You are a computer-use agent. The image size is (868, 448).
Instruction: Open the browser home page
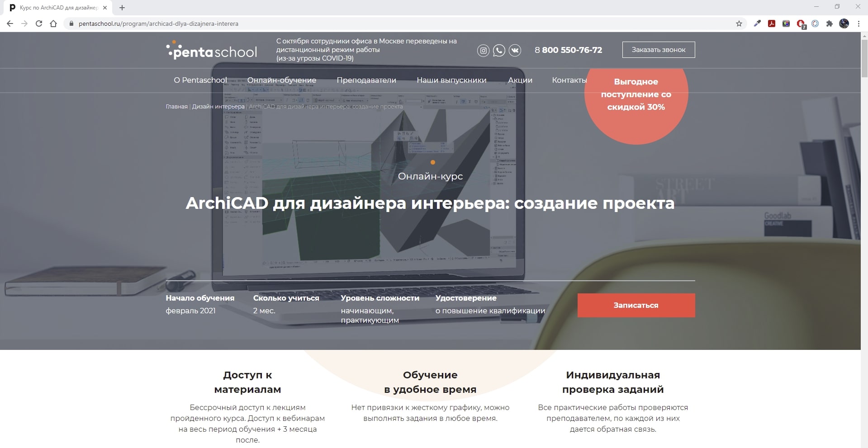coord(53,24)
